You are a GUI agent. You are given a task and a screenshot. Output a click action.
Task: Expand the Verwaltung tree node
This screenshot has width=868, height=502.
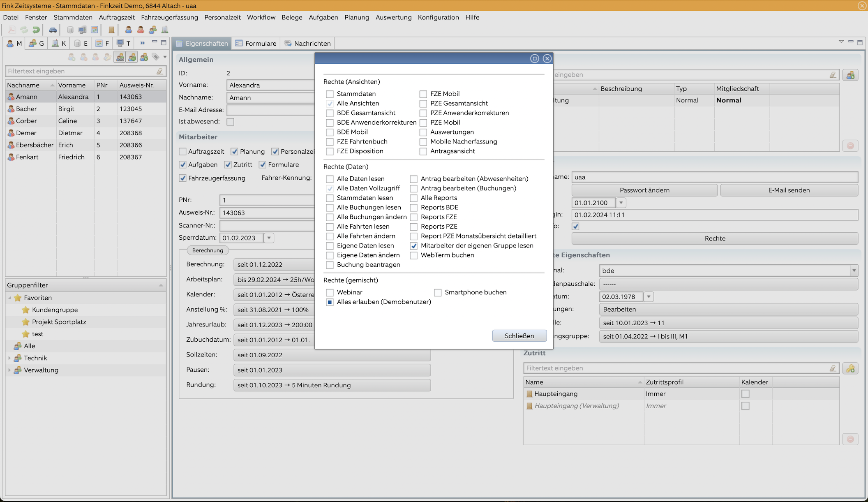point(9,370)
